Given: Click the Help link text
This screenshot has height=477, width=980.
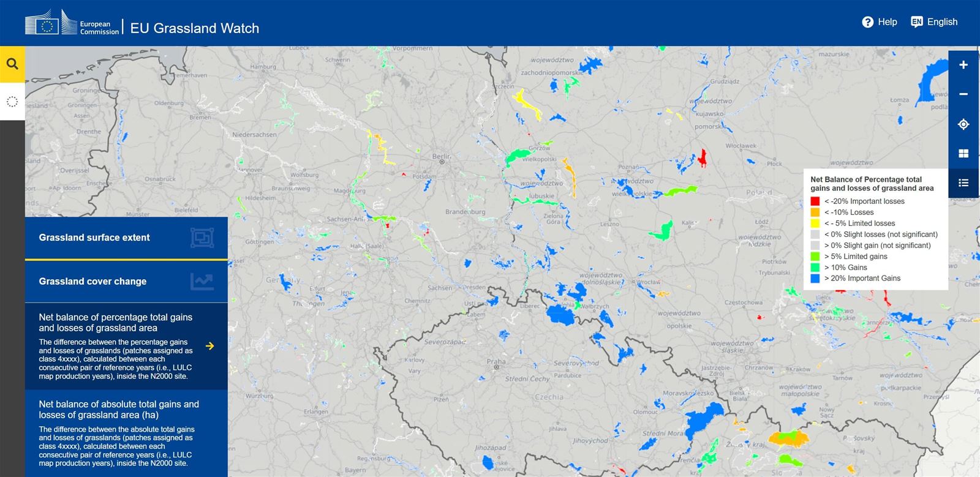Looking at the screenshot, I should tap(888, 22).
